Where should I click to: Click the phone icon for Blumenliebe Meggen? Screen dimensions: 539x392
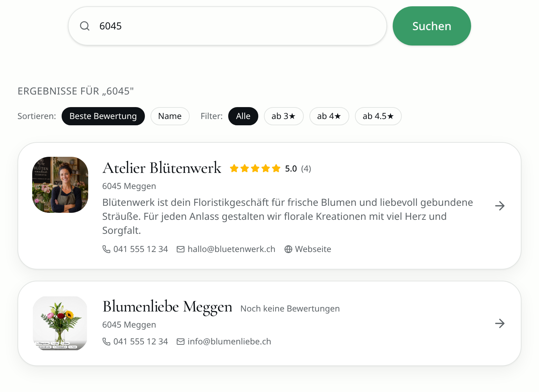click(x=106, y=342)
